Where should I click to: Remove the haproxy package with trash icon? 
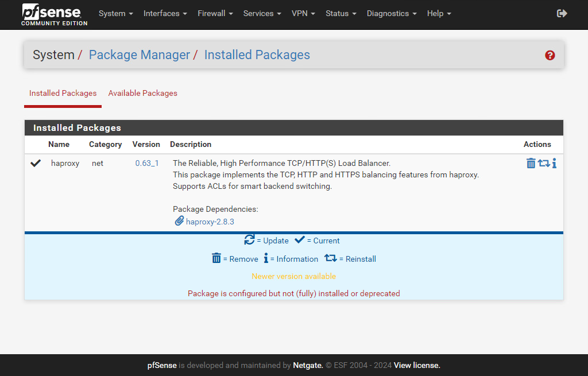[x=531, y=163]
